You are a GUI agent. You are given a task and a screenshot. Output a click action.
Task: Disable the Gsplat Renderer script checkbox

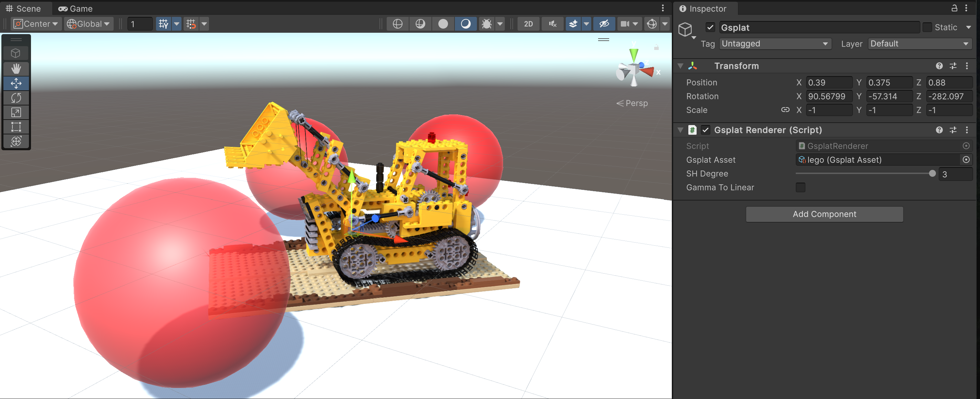pos(705,130)
